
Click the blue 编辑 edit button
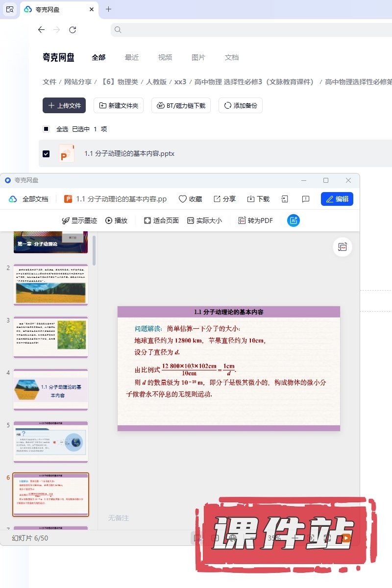(337, 199)
